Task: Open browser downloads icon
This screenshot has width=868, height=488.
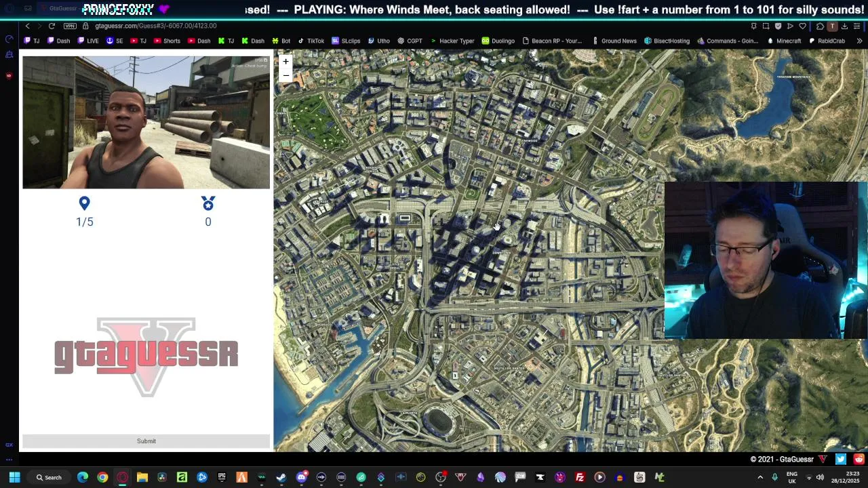Action: coord(844,26)
